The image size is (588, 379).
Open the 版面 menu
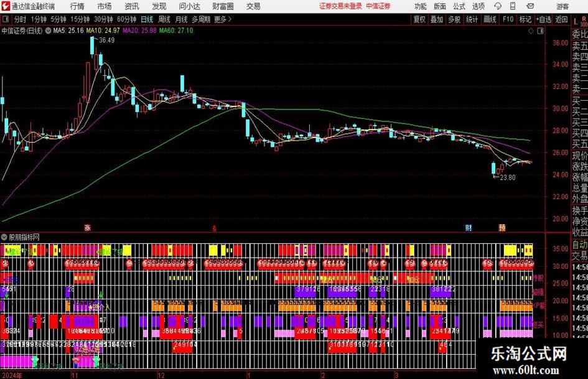(x=440, y=6)
